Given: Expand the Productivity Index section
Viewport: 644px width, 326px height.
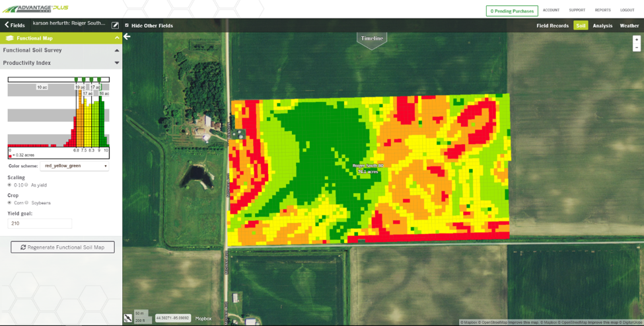Looking at the screenshot, I should 117,63.
